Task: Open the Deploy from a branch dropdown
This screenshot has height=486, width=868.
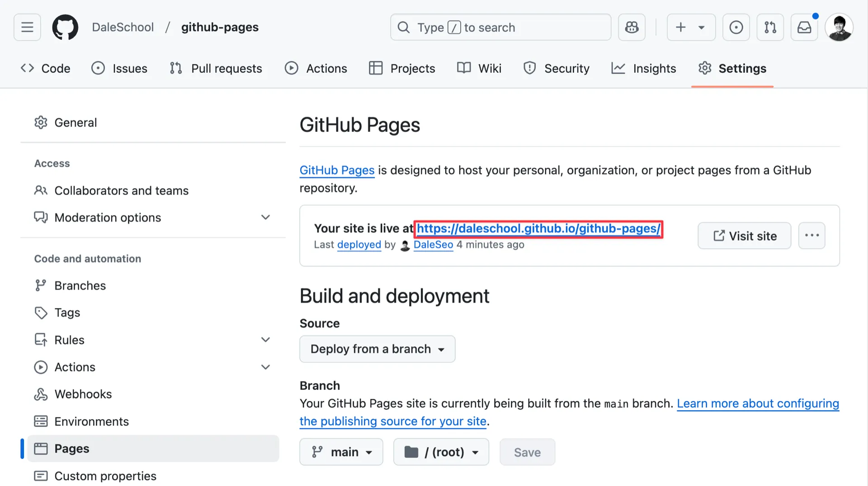Action: click(x=377, y=349)
